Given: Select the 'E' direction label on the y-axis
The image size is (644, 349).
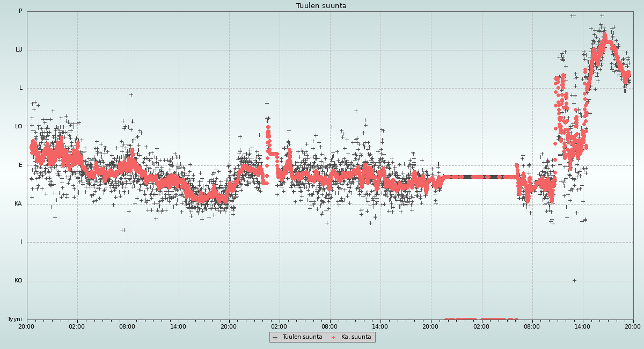Looking at the screenshot, I should click(21, 165).
